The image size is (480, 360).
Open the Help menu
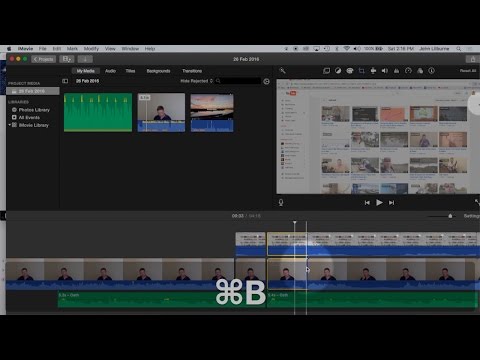[x=150, y=49]
